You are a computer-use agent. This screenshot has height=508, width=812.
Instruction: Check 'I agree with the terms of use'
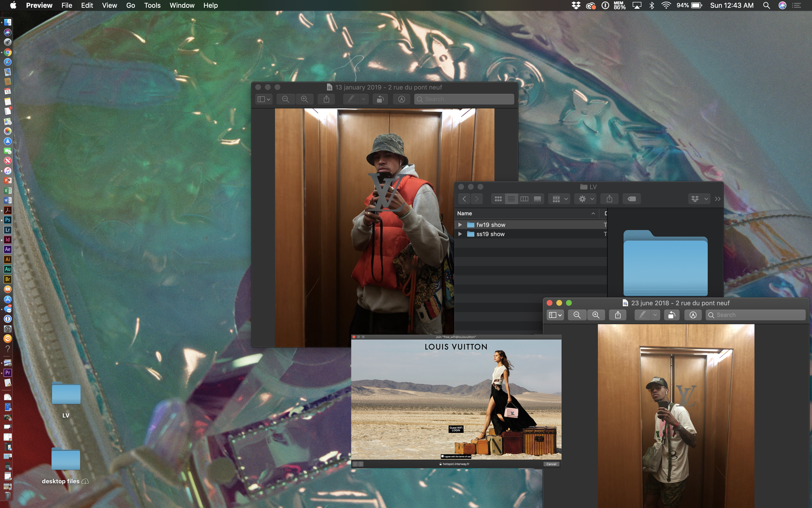click(442, 457)
